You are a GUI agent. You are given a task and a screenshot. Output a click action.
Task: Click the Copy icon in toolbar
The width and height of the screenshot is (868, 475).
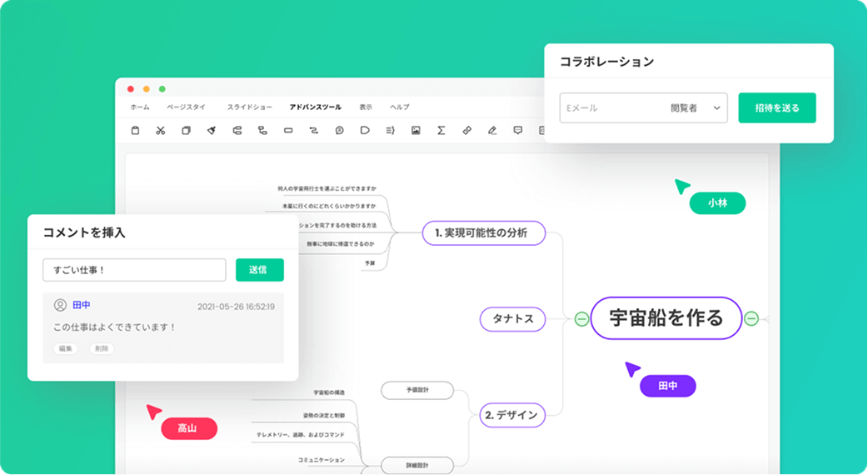186,130
